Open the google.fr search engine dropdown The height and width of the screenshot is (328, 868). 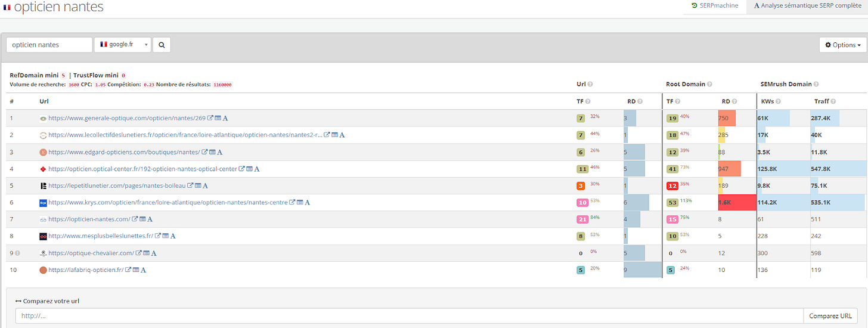[123, 45]
